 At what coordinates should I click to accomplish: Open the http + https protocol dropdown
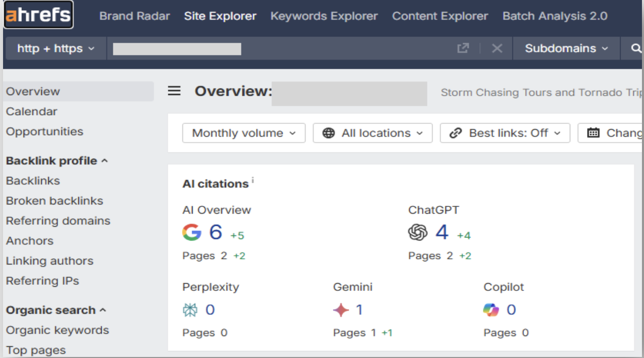tap(56, 48)
